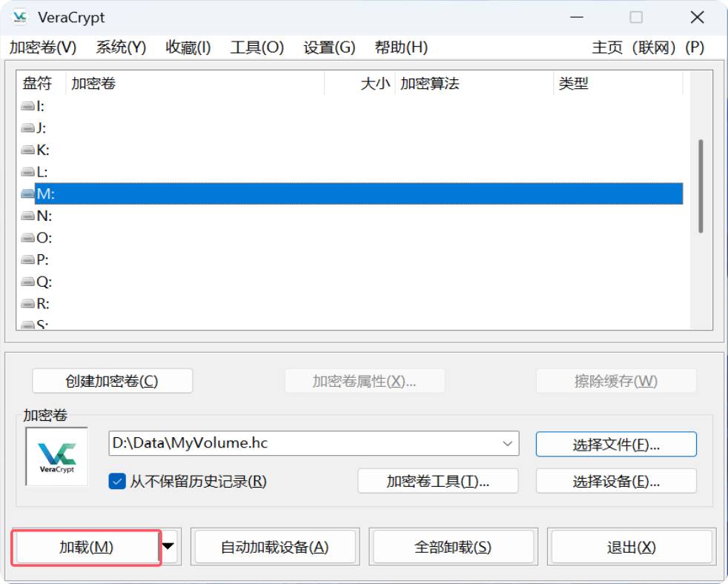Click the 创建加密卷(C) button
This screenshot has width=728, height=584.
coord(112,381)
